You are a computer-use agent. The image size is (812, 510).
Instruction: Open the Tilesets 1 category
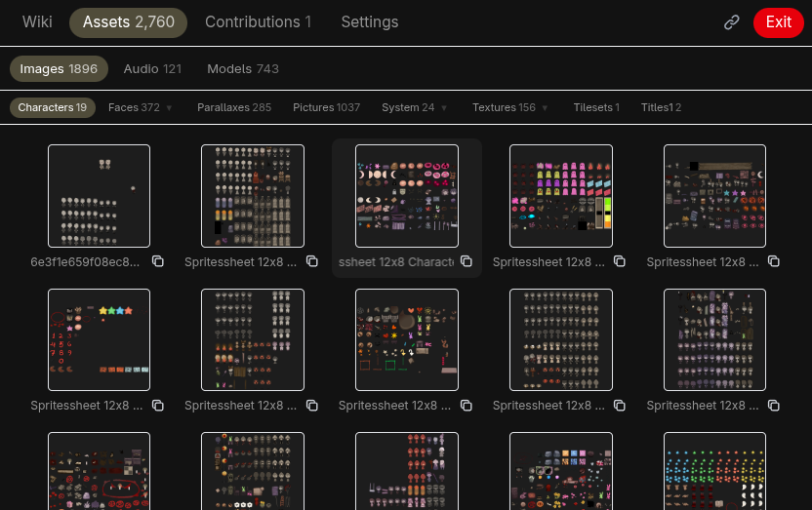(x=596, y=107)
